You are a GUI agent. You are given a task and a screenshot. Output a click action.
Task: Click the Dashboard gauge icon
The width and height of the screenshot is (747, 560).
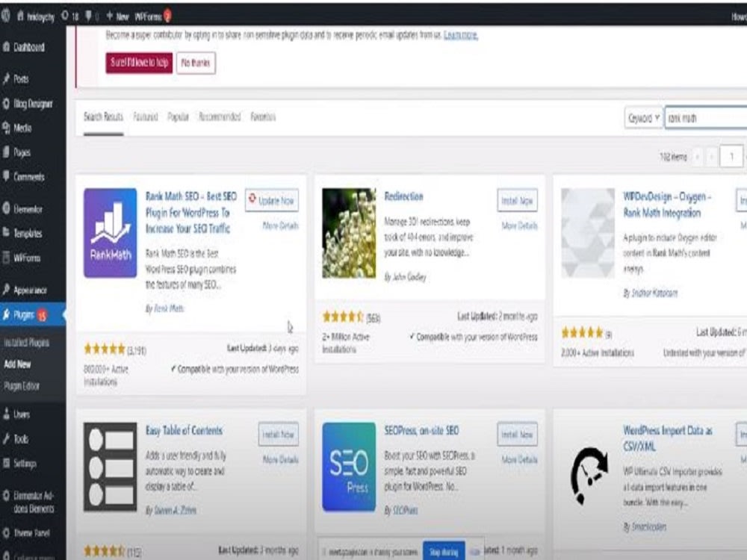pos(6,47)
